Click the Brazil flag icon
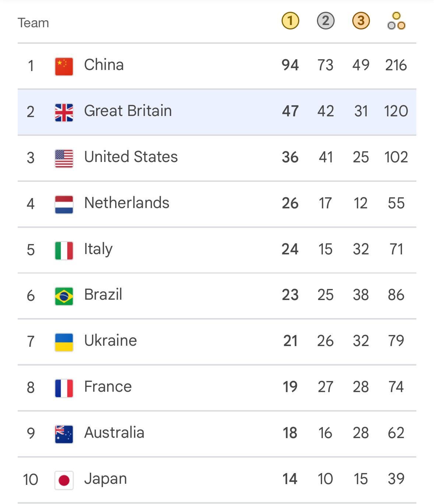This screenshot has width=434, height=504. pyautogui.click(x=64, y=296)
